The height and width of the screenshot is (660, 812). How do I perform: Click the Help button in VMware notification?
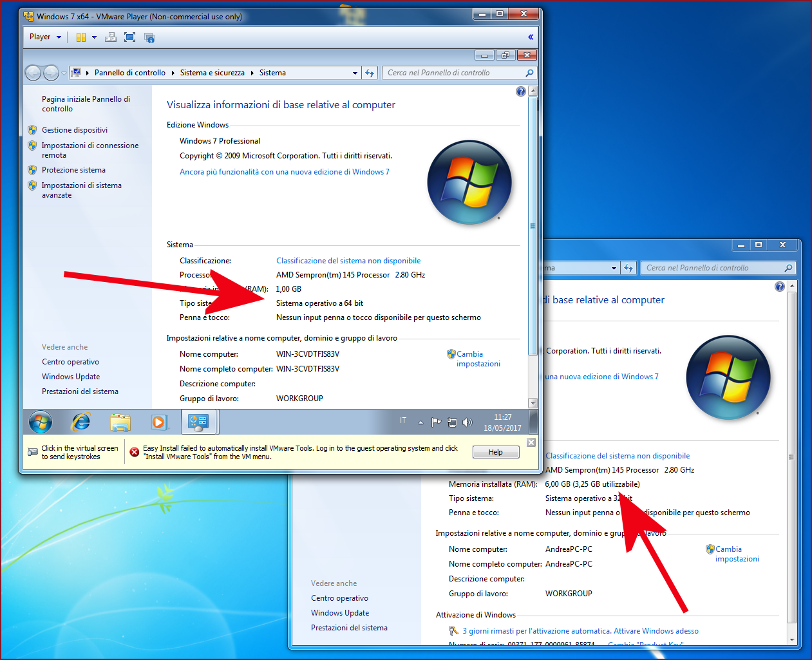[496, 452]
